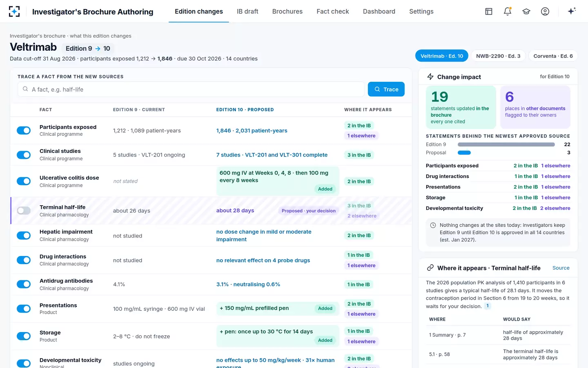
Task: Click the "Edition 9 → 10" badge
Action: coord(88,48)
